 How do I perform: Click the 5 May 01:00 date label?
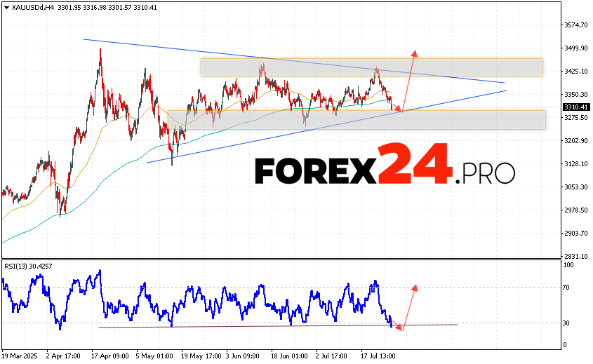[154, 356]
